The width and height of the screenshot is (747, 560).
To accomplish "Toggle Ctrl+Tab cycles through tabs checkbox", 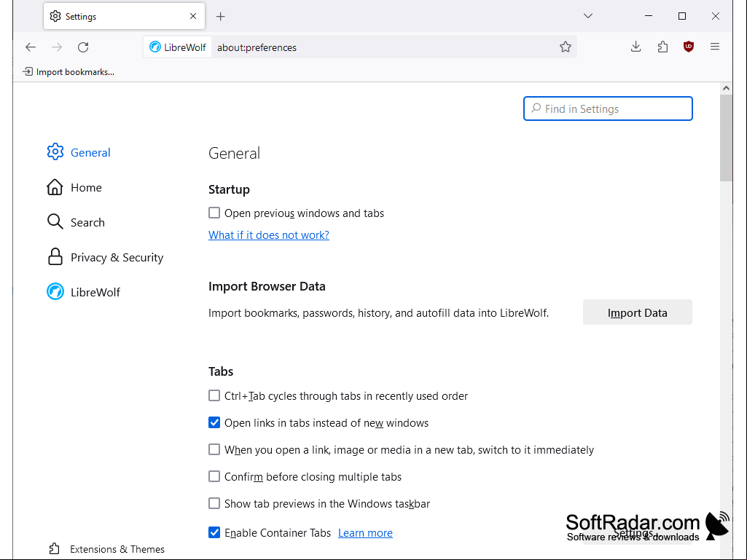I will 214,395.
